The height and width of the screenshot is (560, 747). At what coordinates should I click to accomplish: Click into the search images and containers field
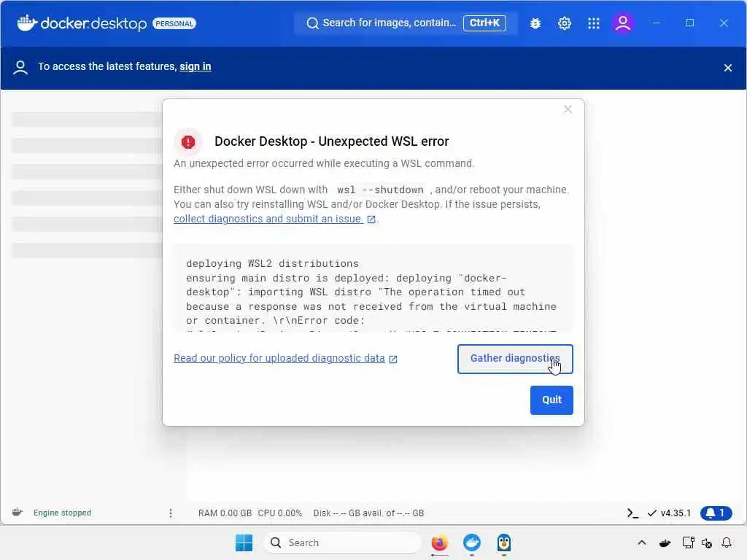pos(406,23)
